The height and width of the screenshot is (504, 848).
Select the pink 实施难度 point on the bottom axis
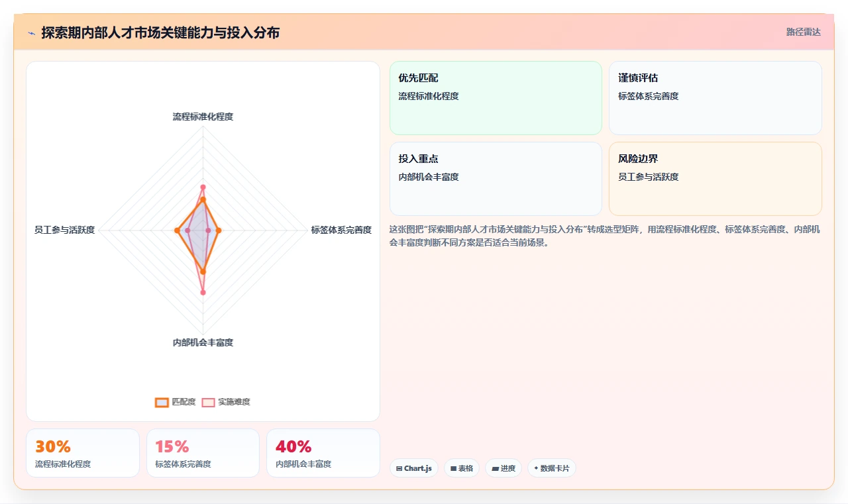203,292
